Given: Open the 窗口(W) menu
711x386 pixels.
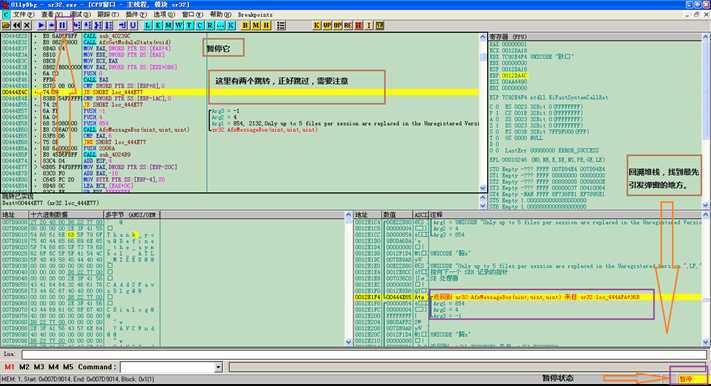Looking at the screenshot, I should pos(193,15).
